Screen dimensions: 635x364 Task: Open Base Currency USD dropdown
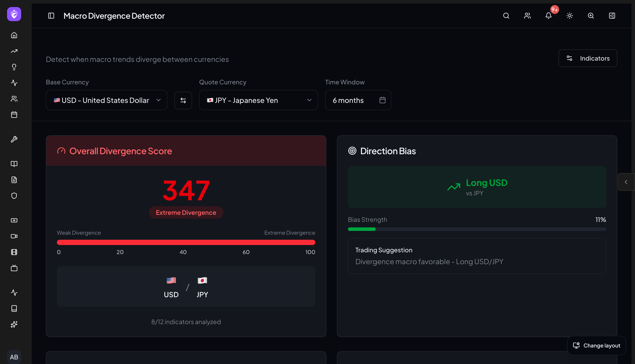[106, 100]
